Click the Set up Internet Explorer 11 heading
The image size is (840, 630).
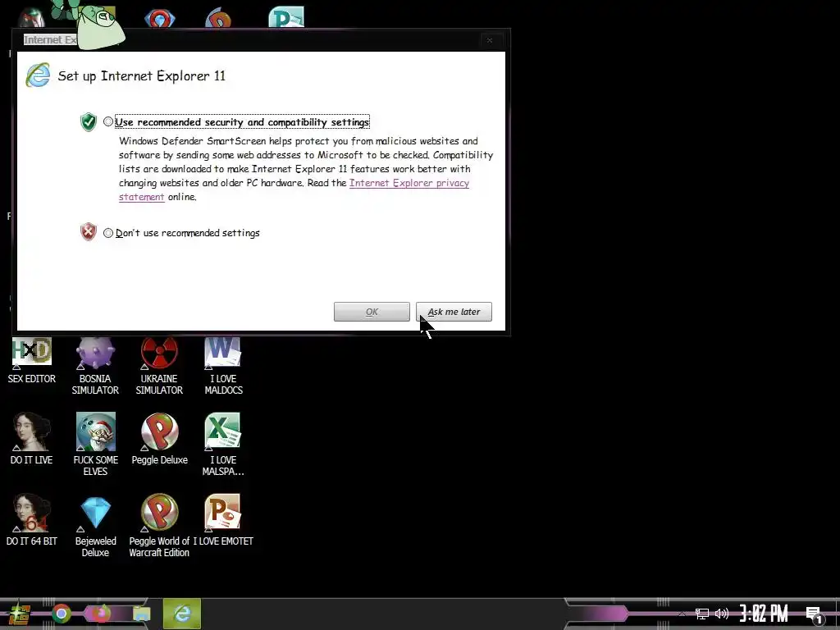click(141, 76)
